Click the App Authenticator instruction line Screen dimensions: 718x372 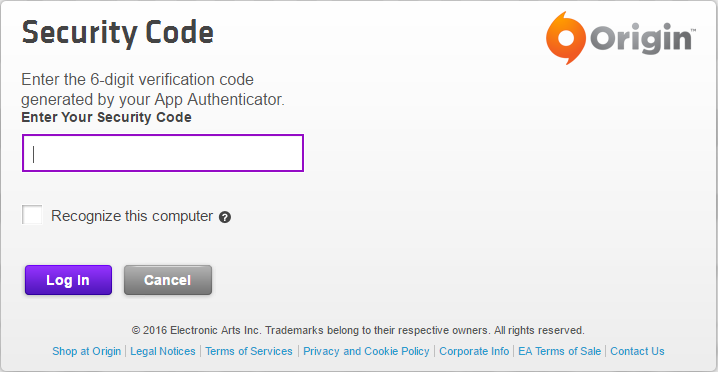pyautogui.click(x=153, y=99)
